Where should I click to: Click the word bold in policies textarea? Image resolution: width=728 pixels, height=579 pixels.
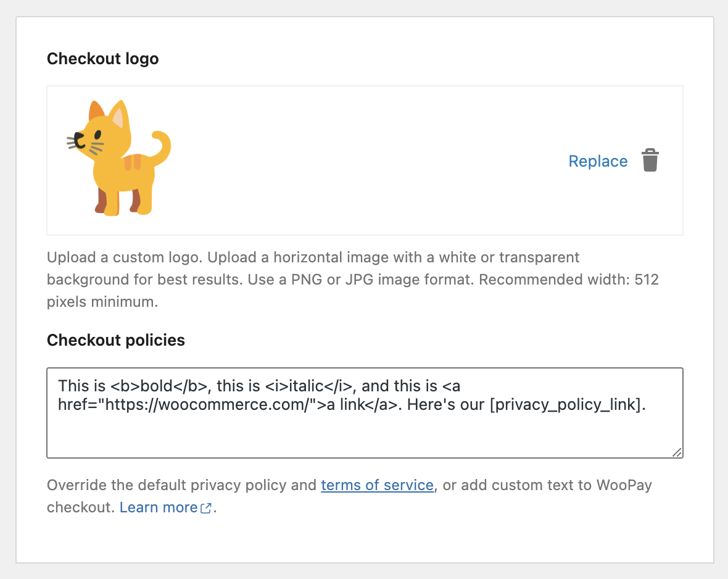(x=157, y=386)
